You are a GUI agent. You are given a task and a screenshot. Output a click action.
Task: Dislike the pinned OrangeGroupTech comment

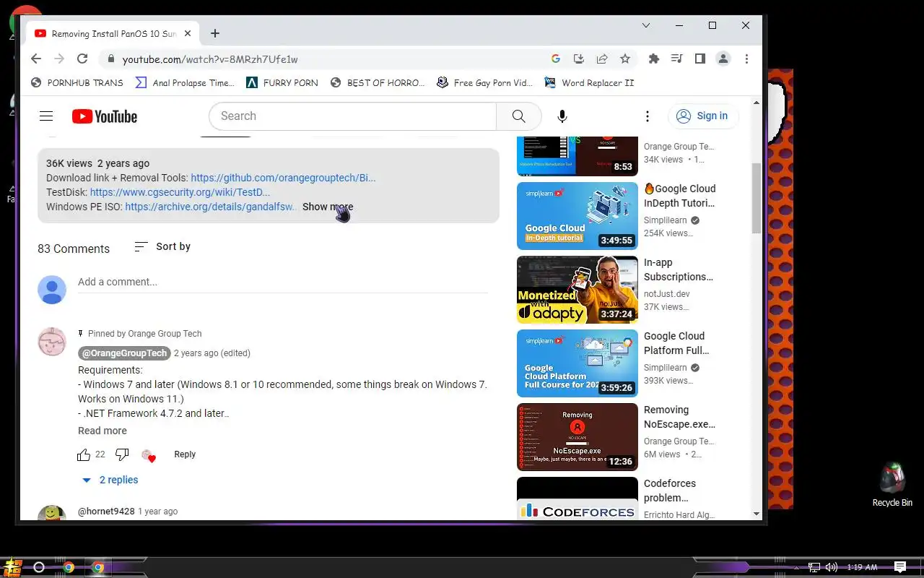point(122,454)
